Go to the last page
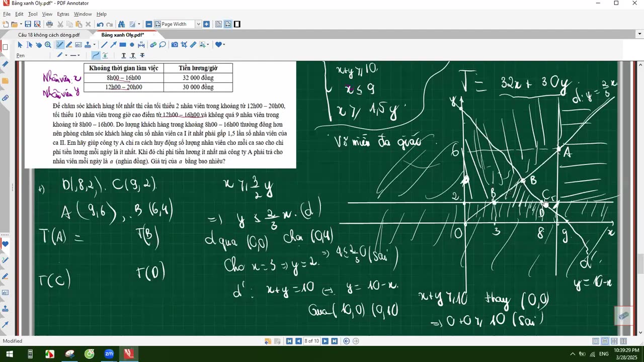Viewport: 644px width, 362px height. [334, 341]
